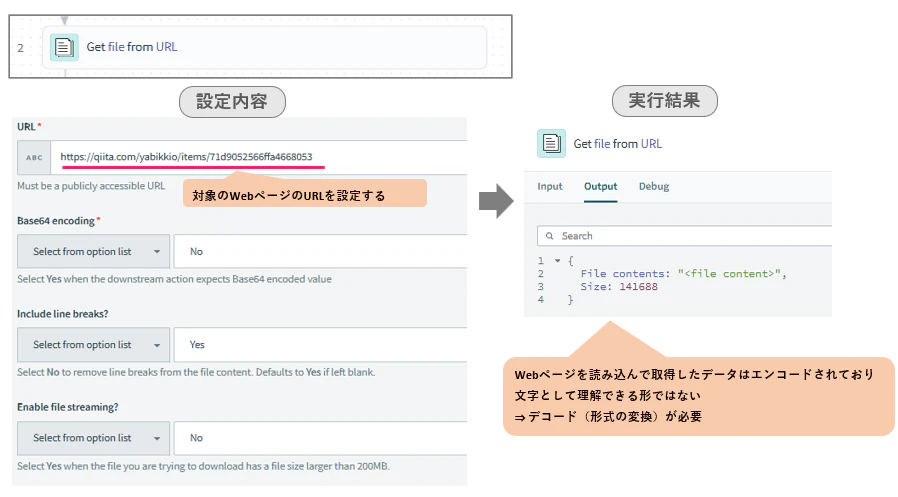898x497 pixels.
Task: Click the gray right arrow between the panels
Action: click(496, 201)
